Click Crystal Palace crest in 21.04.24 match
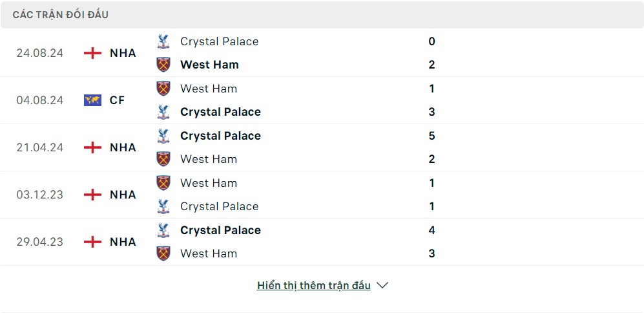Viewport: 644px width, 313px height. tap(163, 136)
